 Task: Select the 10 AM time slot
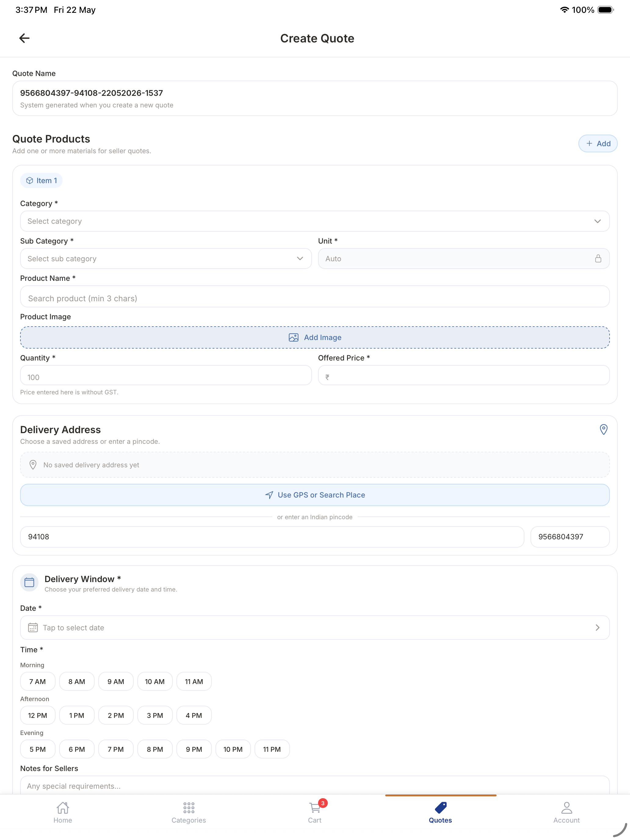155,682
